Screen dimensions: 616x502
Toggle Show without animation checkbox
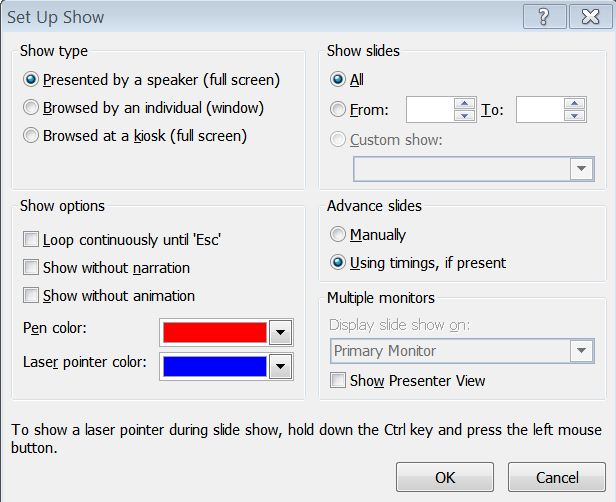31,296
